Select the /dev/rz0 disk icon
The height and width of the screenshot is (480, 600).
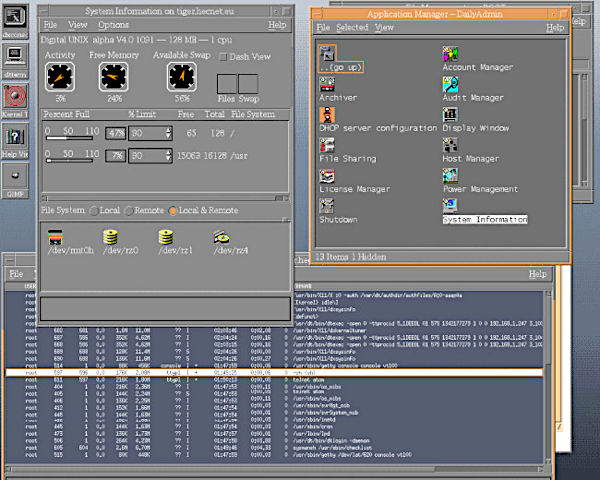pyautogui.click(x=110, y=237)
